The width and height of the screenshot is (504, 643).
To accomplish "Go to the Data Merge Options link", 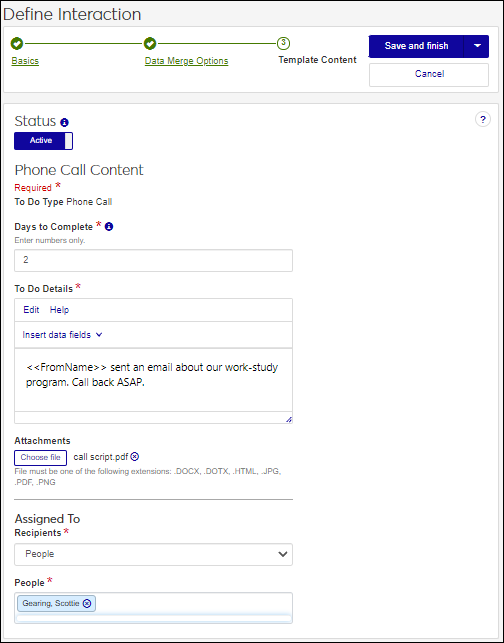I will tap(187, 61).
